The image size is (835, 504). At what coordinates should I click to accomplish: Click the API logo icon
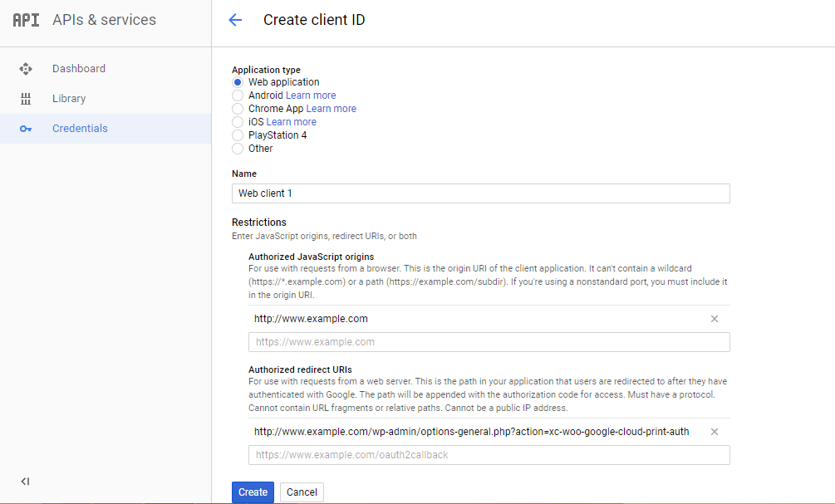(26, 20)
